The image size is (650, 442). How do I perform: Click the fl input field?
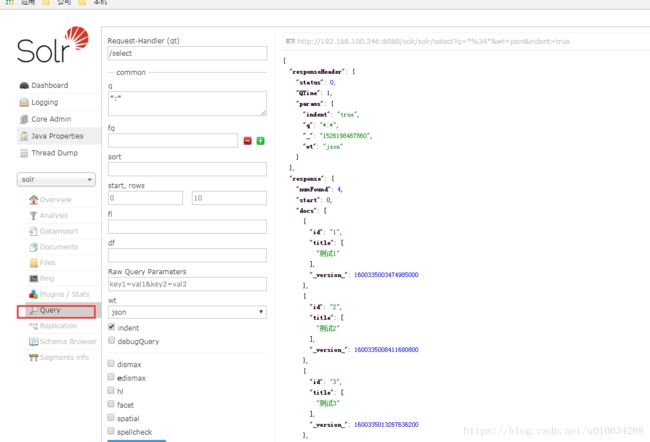pyautogui.click(x=187, y=227)
